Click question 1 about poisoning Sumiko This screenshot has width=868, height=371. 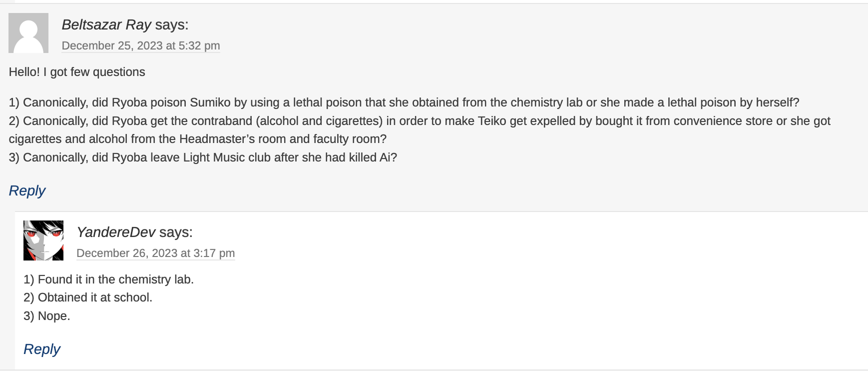point(404,102)
